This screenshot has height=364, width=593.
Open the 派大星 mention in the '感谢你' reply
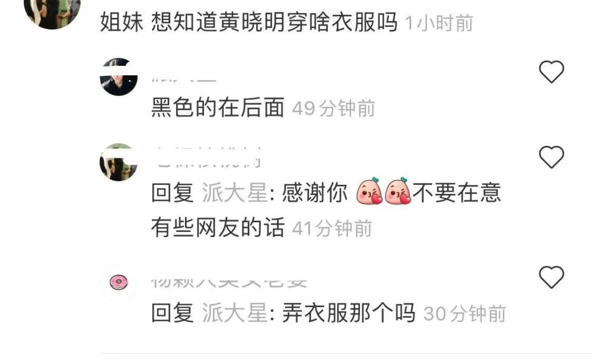point(235,193)
